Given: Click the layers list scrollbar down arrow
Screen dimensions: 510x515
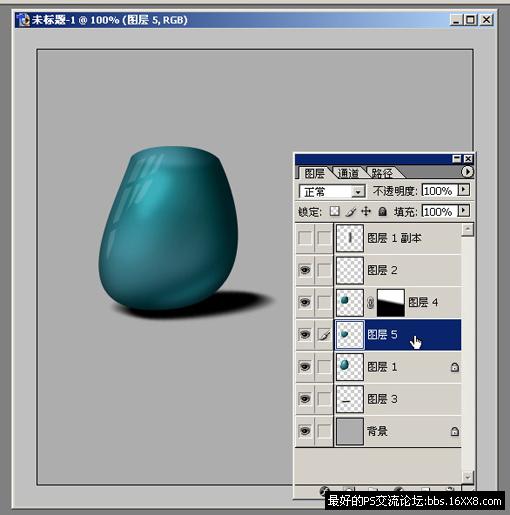Looking at the screenshot, I should [x=468, y=476].
